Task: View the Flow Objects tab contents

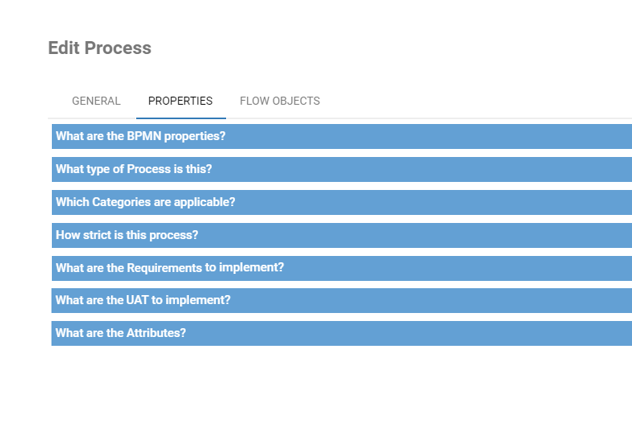Action: tap(280, 101)
